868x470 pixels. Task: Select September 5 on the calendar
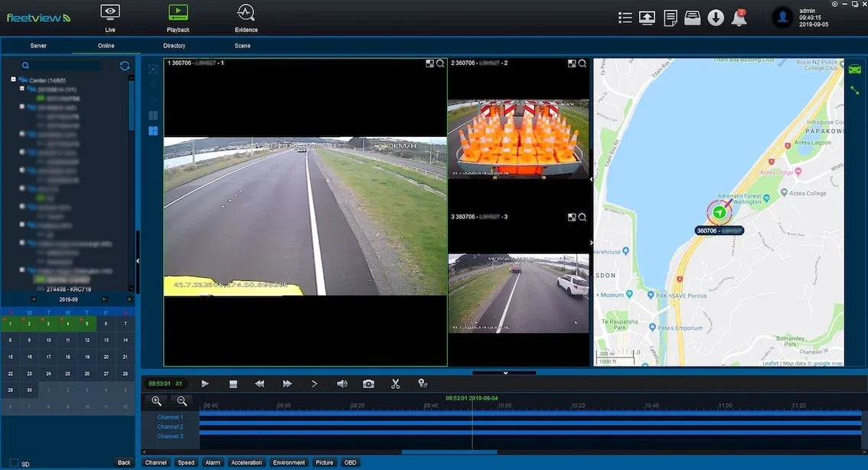[87, 323]
